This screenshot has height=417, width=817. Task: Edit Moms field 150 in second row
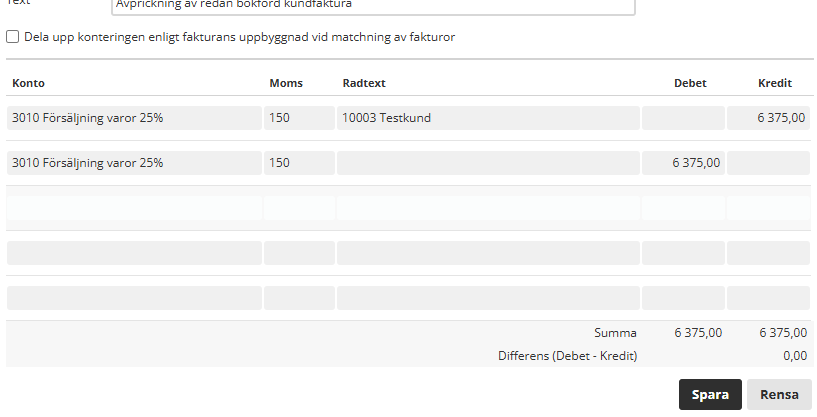(299, 163)
